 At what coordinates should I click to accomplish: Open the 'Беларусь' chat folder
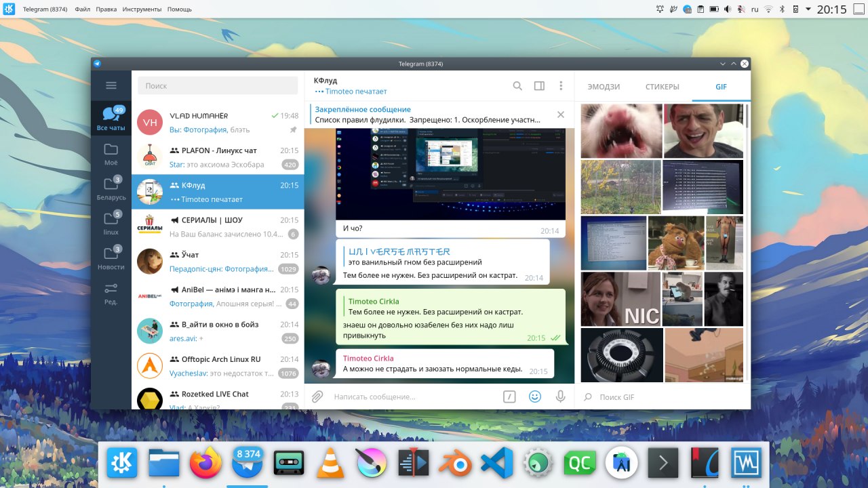click(111, 188)
